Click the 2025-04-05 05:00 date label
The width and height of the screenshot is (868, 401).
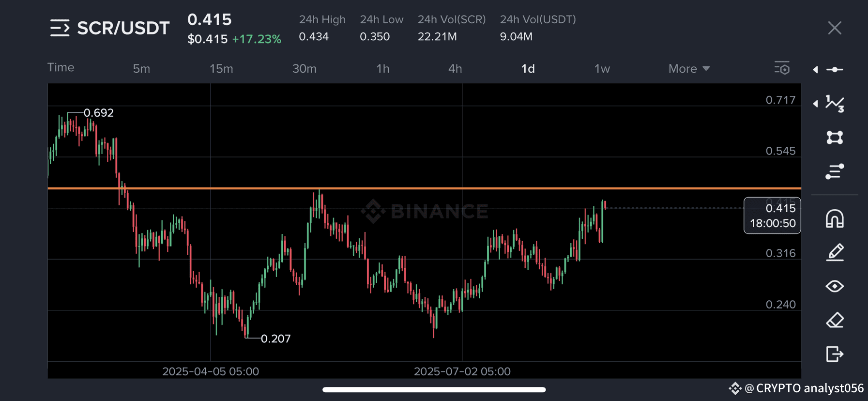(x=211, y=371)
